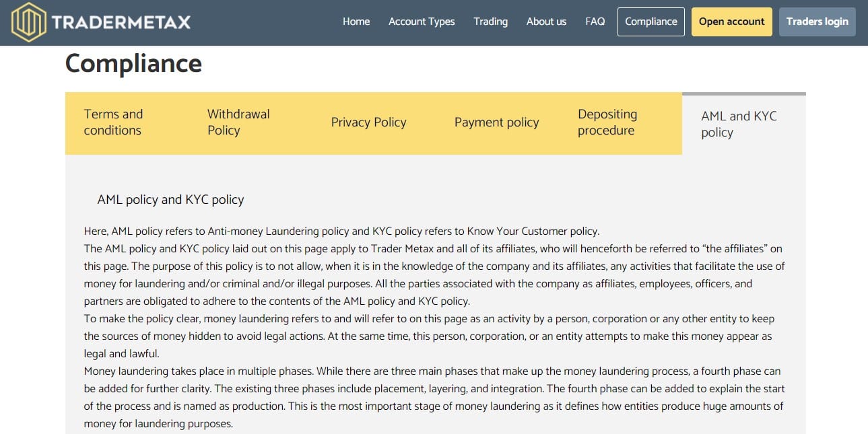
Task: Open the About us page
Action: click(x=546, y=22)
